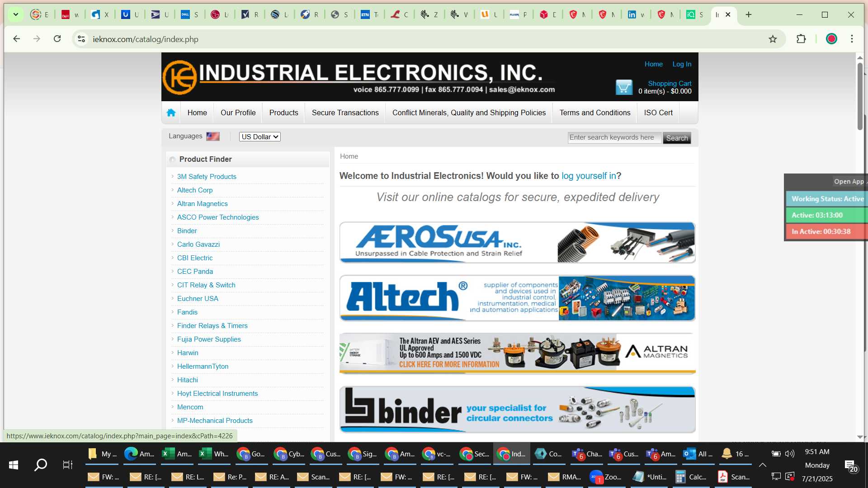Click the Search button
The height and width of the screenshot is (488, 868).
(x=677, y=138)
